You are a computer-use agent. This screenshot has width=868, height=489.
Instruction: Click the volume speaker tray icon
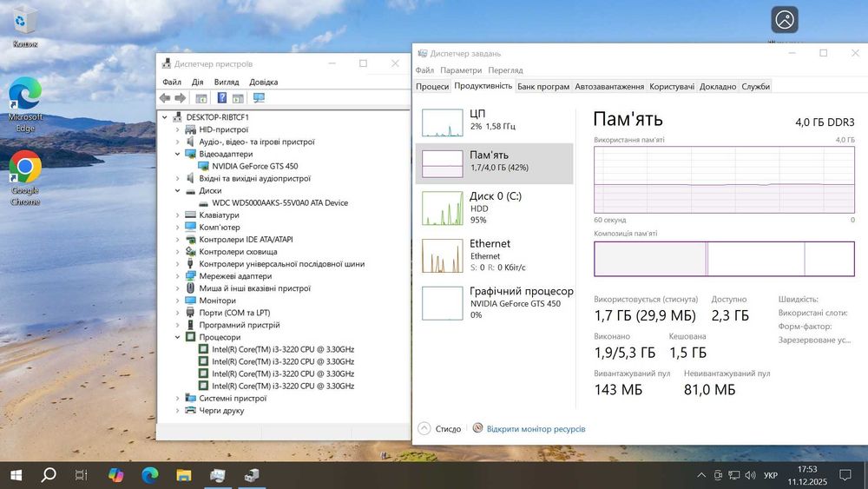coord(750,475)
